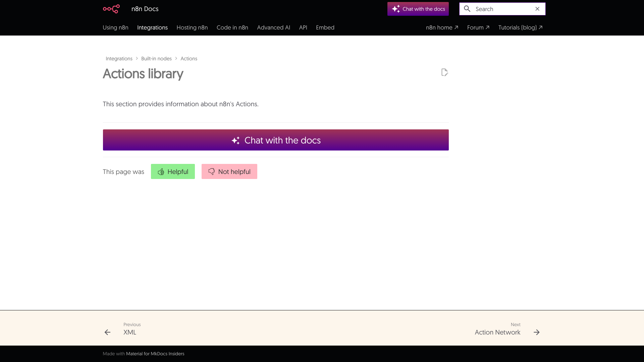
Task: Open Material for MkDocs Insiders link
Action: coord(155,354)
